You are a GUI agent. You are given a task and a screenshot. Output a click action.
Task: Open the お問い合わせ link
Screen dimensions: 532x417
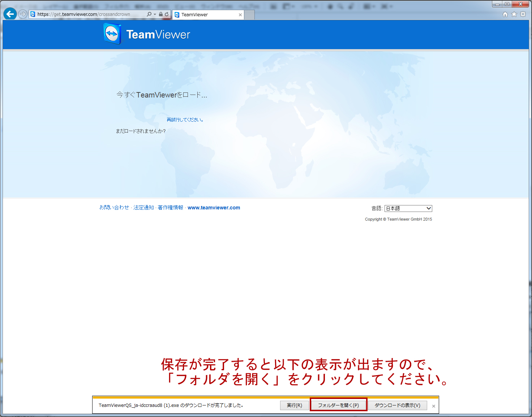pos(114,208)
